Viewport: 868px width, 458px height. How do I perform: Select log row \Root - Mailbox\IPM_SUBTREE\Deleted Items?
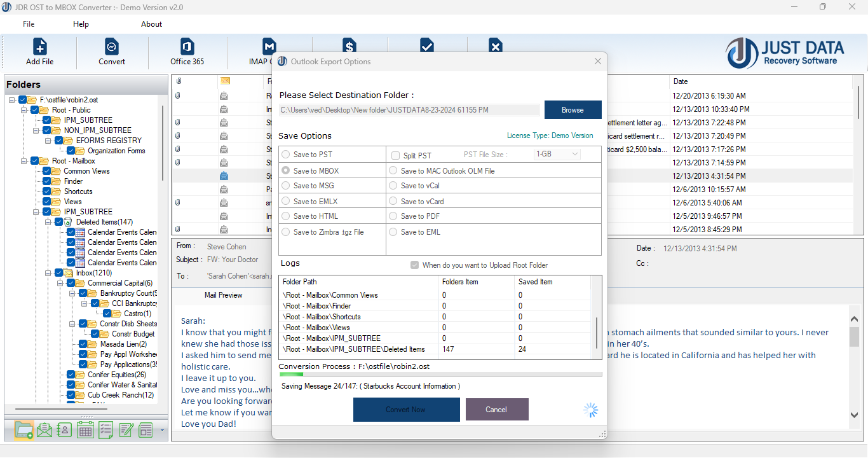click(435, 349)
